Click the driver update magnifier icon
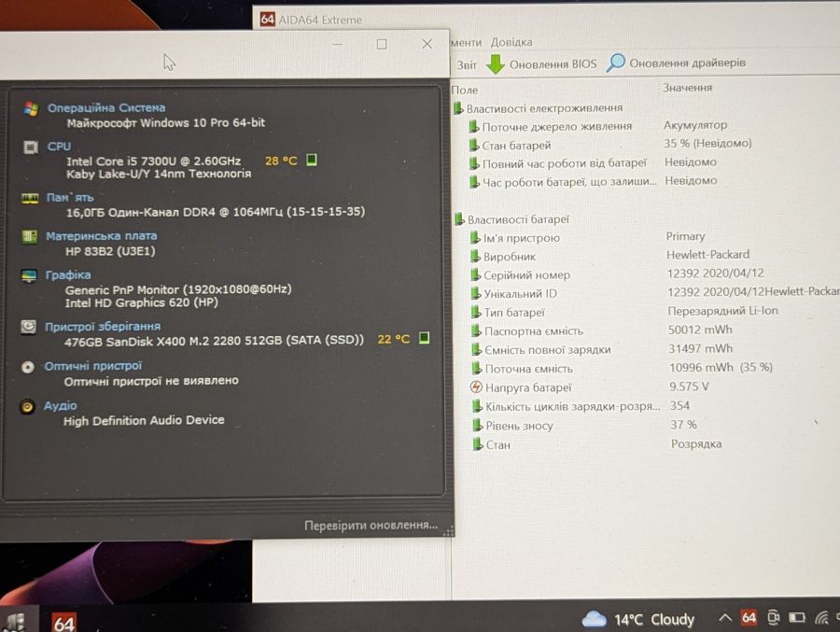This screenshot has height=632, width=840. click(615, 63)
